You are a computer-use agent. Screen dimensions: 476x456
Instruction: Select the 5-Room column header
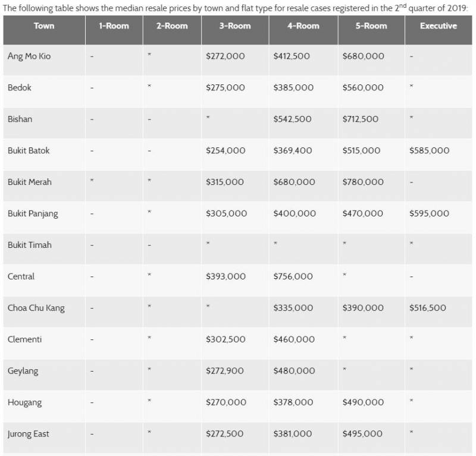tap(371, 26)
